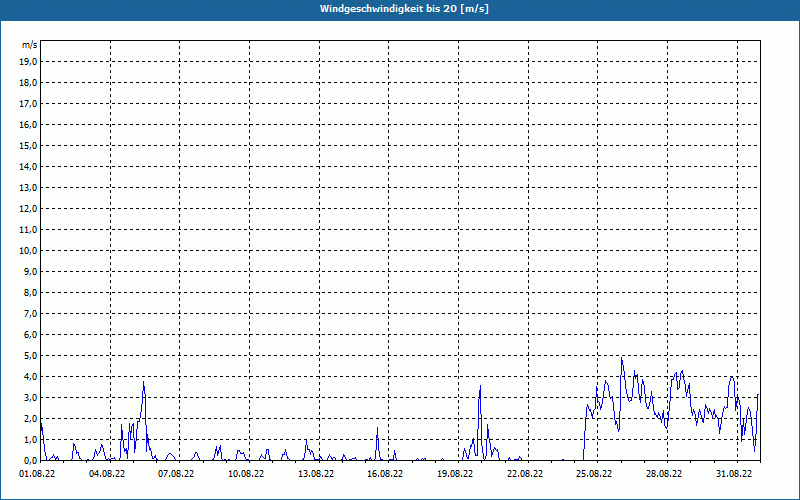The image size is (800, 500).
Task: Click the 3,0 y-axis label
Action: click(30, 397)
